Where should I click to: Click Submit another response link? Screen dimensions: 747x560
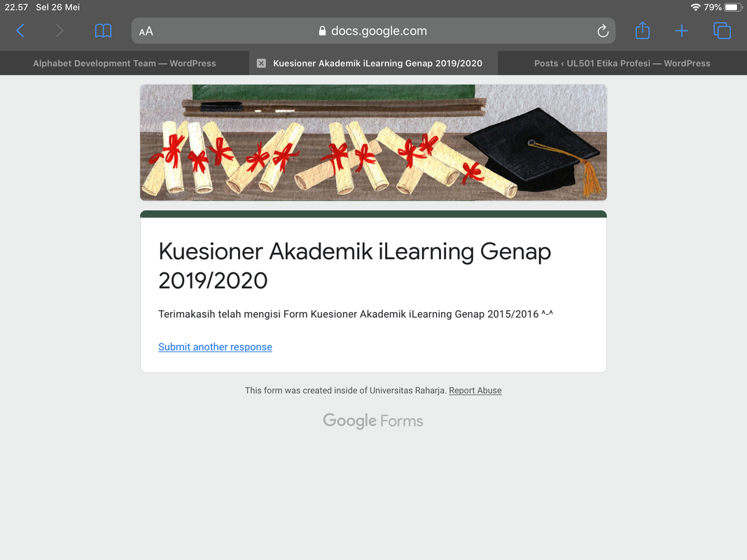click(x=216, y=346)
